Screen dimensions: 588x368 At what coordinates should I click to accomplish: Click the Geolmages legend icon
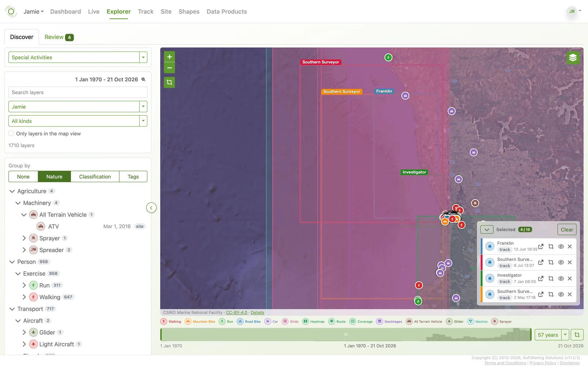coord(380,321)
